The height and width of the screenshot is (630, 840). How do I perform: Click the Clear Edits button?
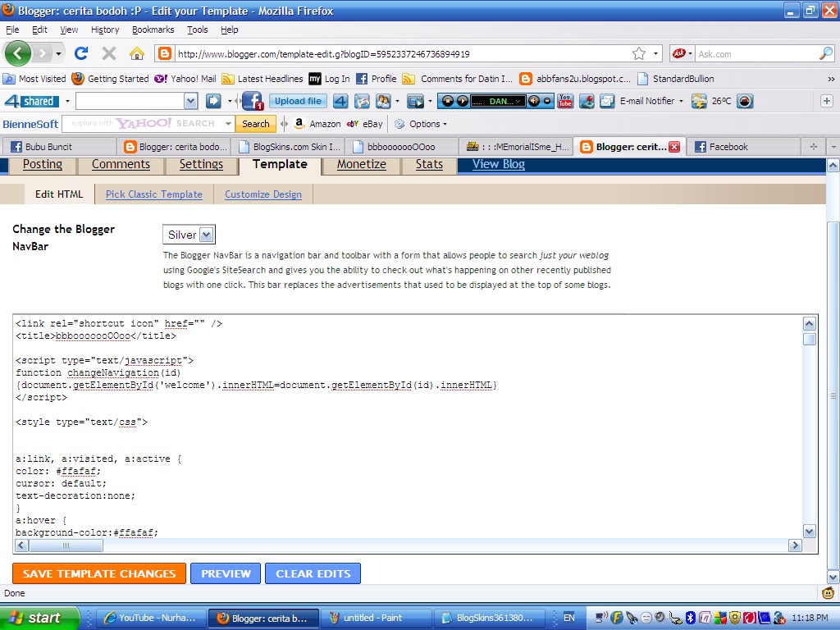point(313,573)
